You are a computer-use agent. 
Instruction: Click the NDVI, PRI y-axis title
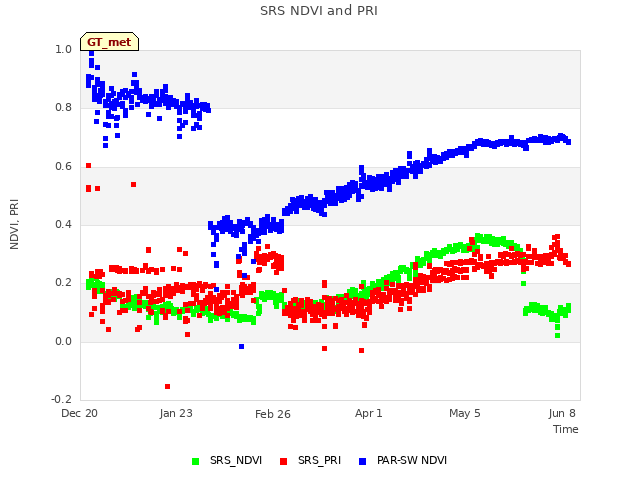(x=14, y=224)
